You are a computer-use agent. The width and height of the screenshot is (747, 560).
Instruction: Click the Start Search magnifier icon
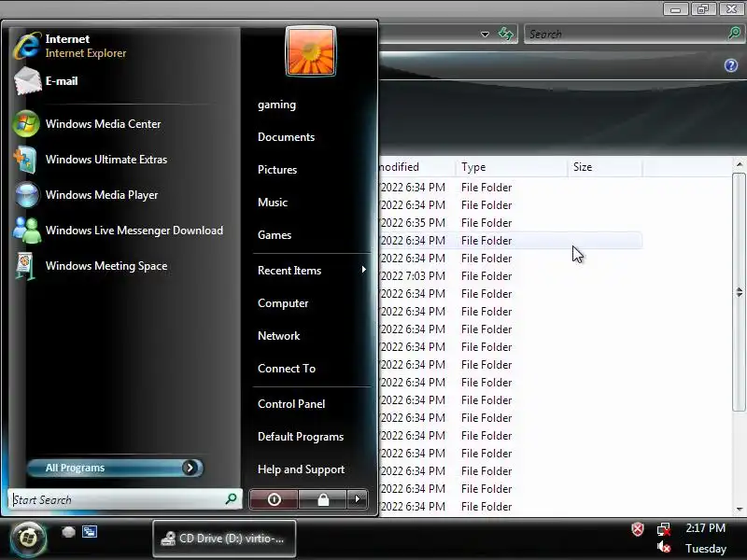click(231, 499)
